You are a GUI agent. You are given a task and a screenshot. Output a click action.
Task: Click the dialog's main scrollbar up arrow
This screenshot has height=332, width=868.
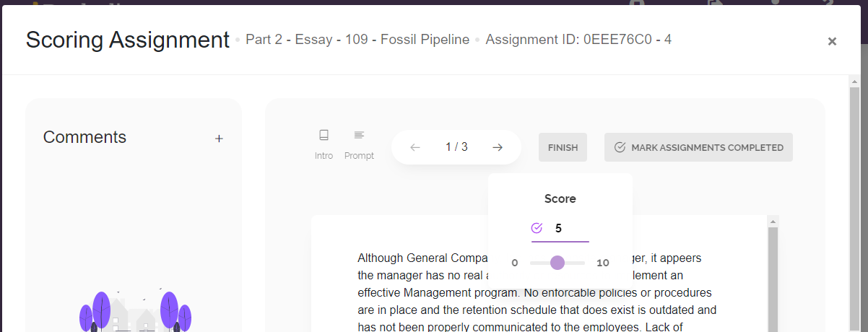point(854,82)
